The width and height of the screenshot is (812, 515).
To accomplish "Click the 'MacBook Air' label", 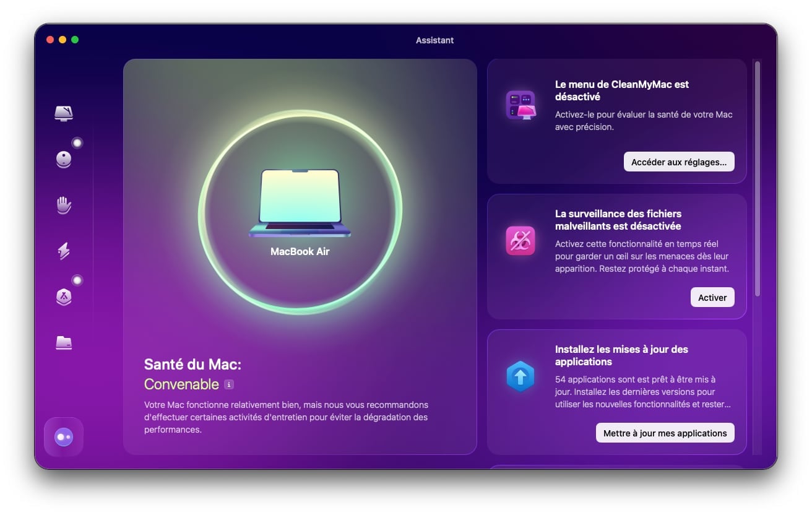I will 300,252.
